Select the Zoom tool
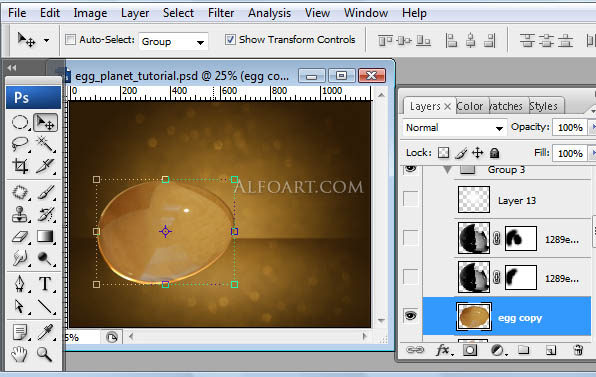 [x=45, y=354]
